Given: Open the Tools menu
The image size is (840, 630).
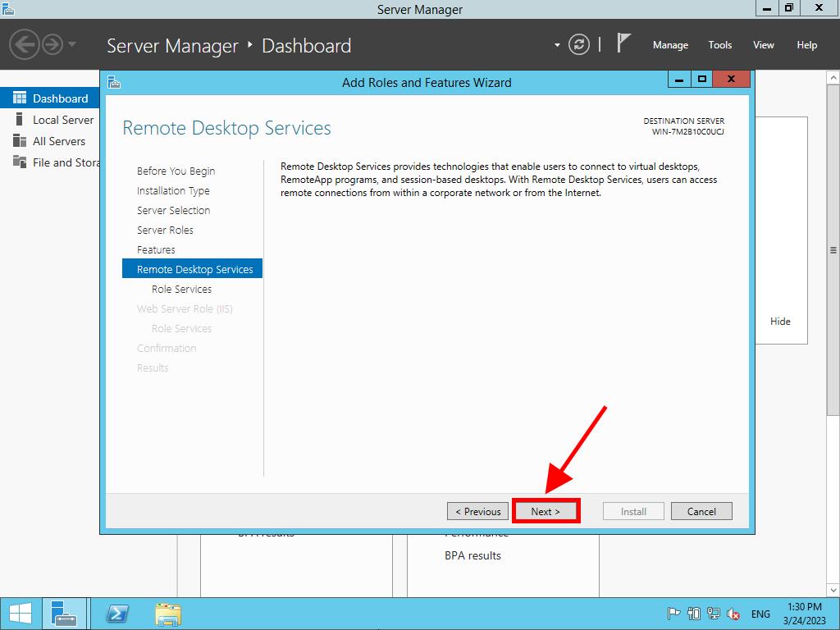Looking at the screenshot, I should [x=720, y=45].
